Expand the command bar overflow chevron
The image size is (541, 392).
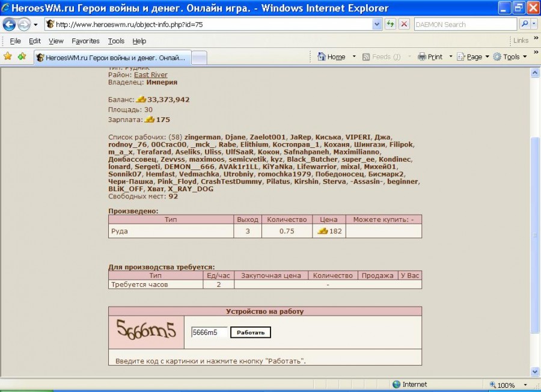click(x=536, y=52)
